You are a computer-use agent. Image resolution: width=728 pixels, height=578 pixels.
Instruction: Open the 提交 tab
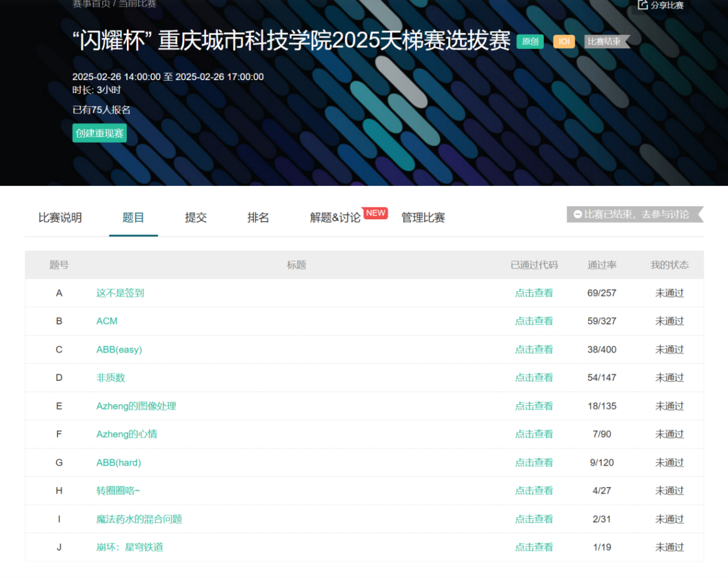[x=196, y=218]
